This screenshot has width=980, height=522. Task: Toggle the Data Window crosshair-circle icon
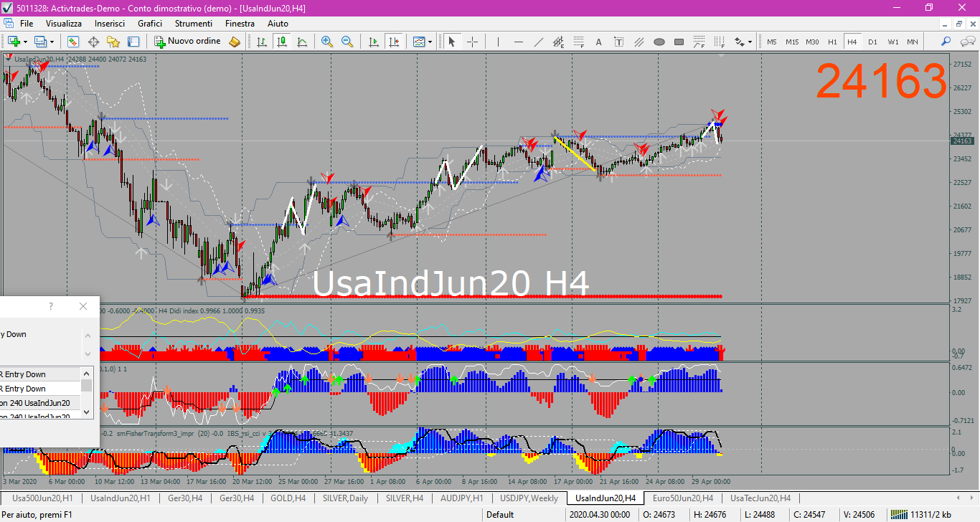coord(93,42)
